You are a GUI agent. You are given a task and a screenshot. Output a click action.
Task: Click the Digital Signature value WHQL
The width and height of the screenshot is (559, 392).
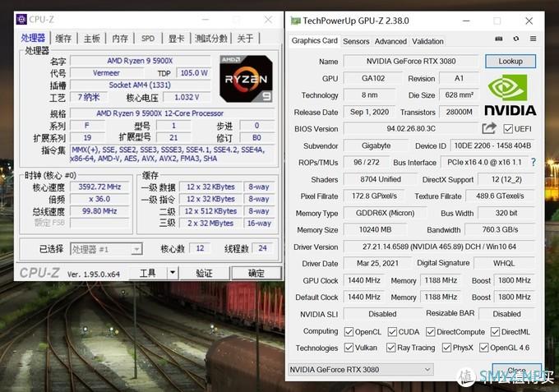tap(504, 263)
